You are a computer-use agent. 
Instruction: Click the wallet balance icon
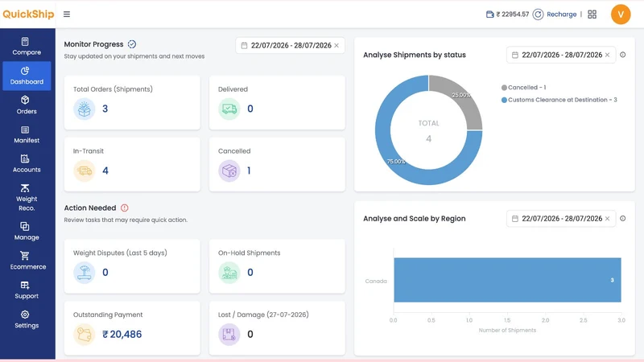coord(489,14)
